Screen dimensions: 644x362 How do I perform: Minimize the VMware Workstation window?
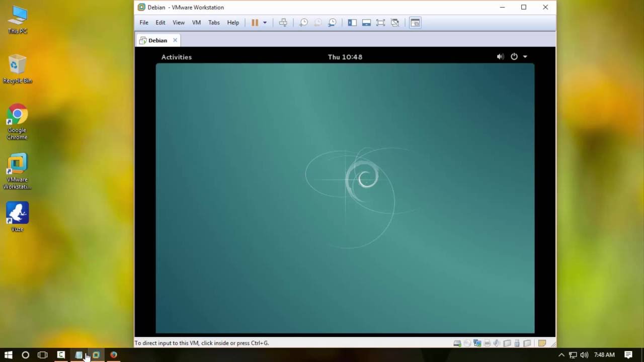(502, 7)
